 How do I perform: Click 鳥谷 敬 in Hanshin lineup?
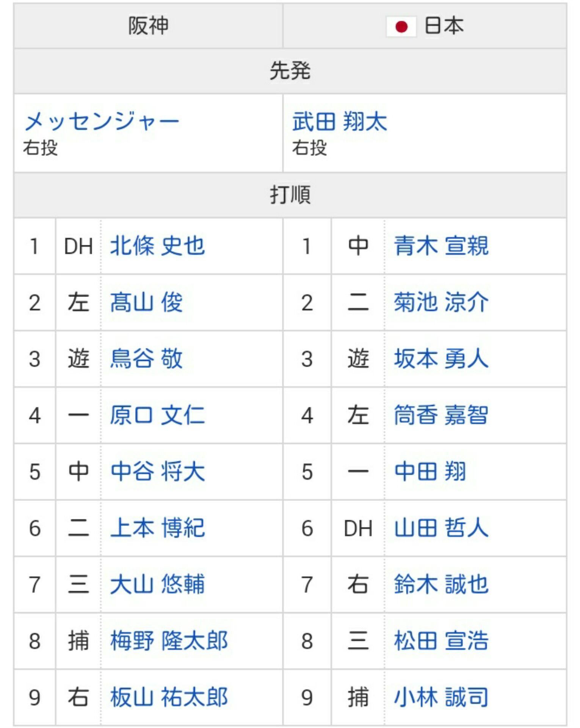[146, 359]
